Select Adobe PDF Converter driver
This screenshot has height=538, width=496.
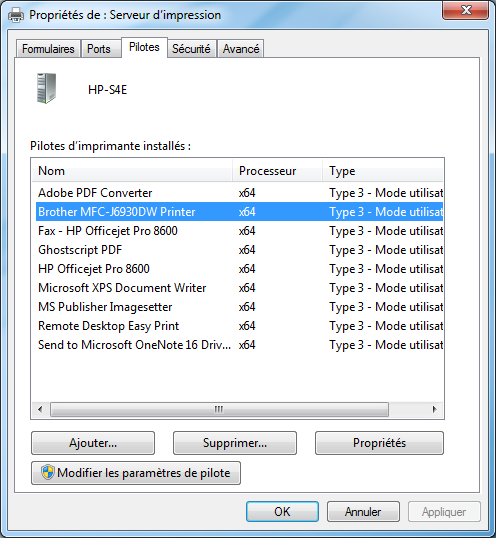pos(239,193)
